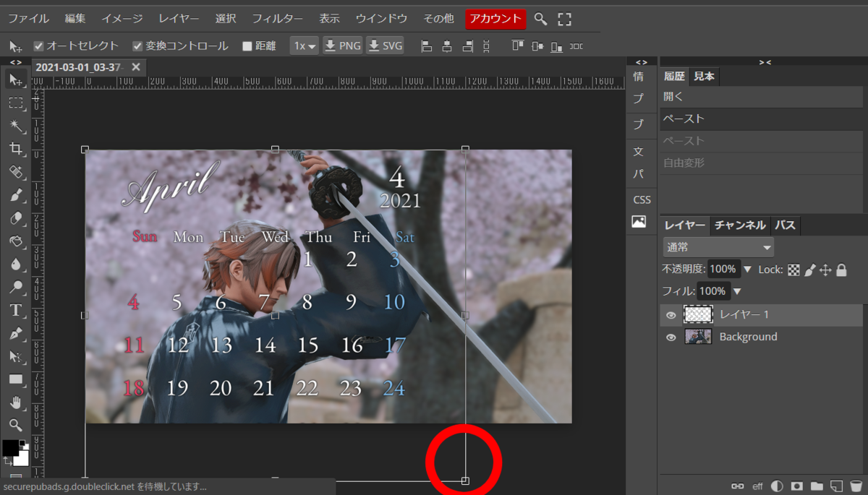Switch to the パス tab

(x=786, y=225)
